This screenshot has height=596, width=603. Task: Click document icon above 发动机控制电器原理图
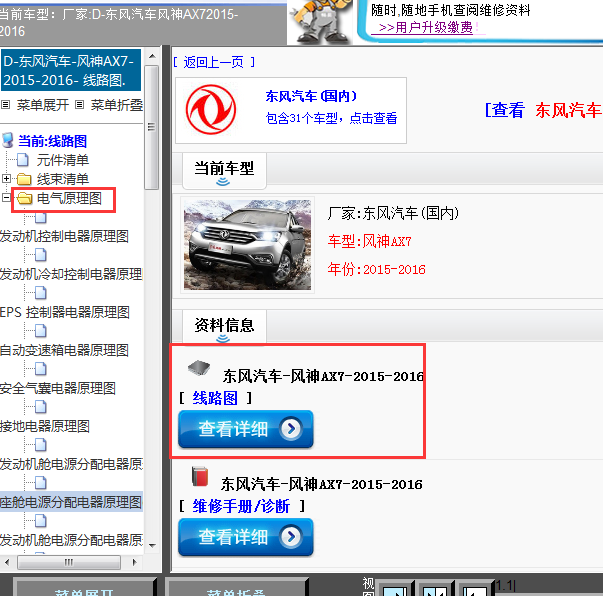pyautogui.click(x=40, y=217)
